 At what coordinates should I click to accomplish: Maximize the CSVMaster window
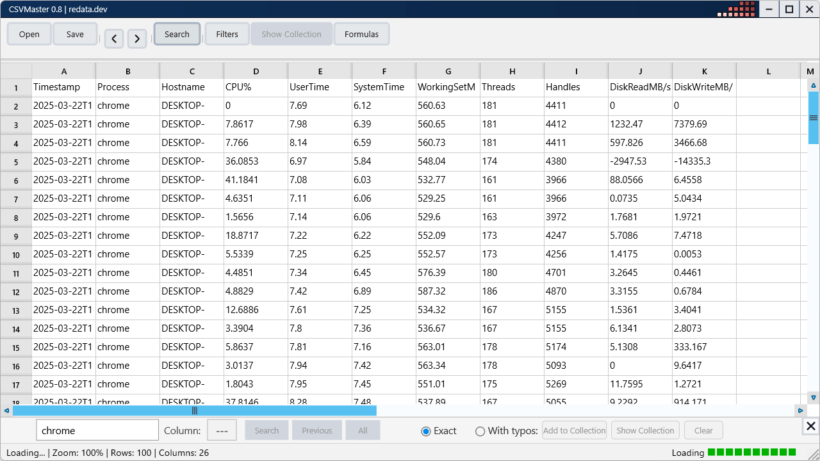[x=789, y=9]
